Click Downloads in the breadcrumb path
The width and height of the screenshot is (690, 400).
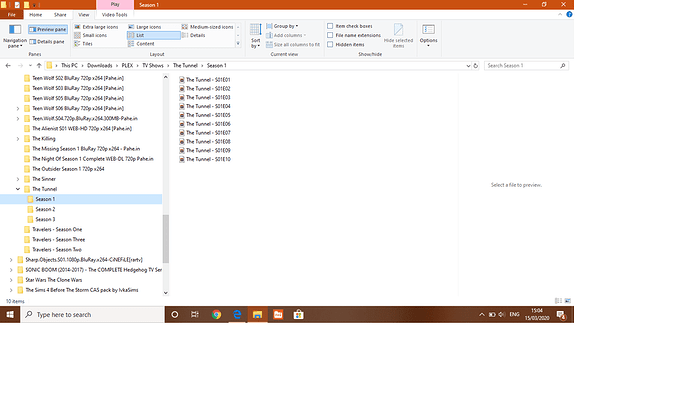[x=99, y=66]
